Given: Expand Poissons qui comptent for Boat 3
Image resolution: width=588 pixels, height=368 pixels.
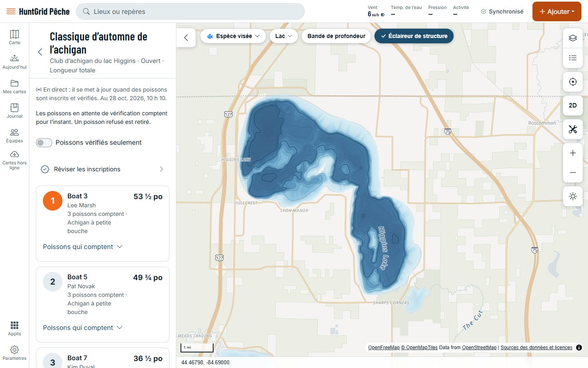Looking at the screenshot, I should [x=83, y=247].
